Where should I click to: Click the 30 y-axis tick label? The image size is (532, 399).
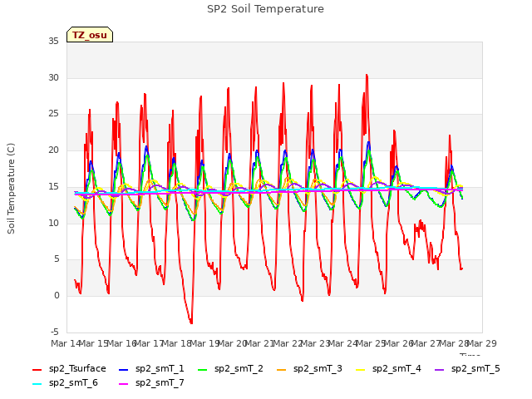[53, 77]
